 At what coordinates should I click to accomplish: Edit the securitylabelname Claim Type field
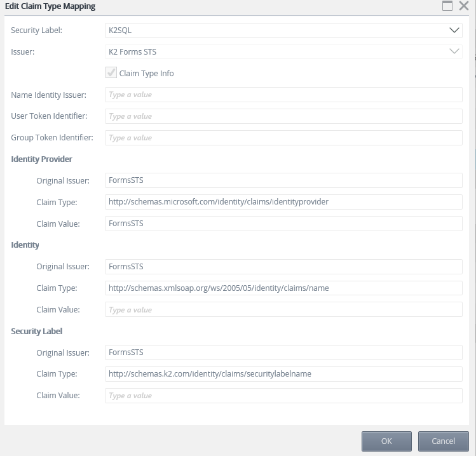point(283,374)
